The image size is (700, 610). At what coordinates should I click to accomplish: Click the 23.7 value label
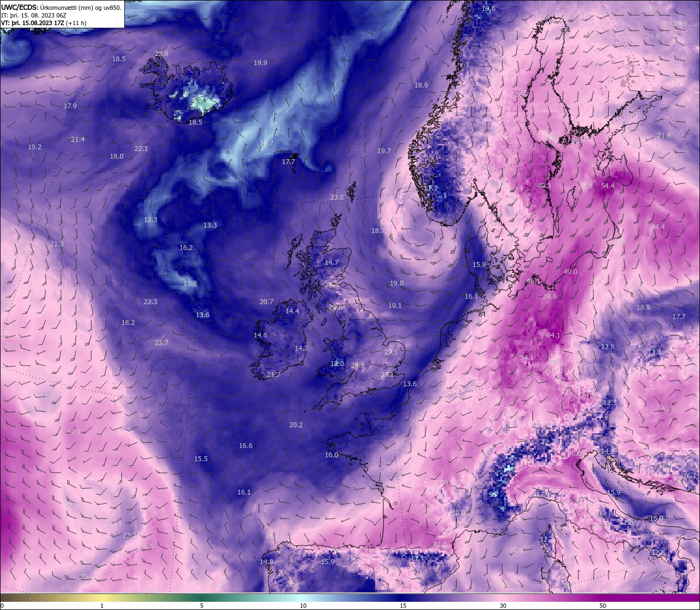161,343
